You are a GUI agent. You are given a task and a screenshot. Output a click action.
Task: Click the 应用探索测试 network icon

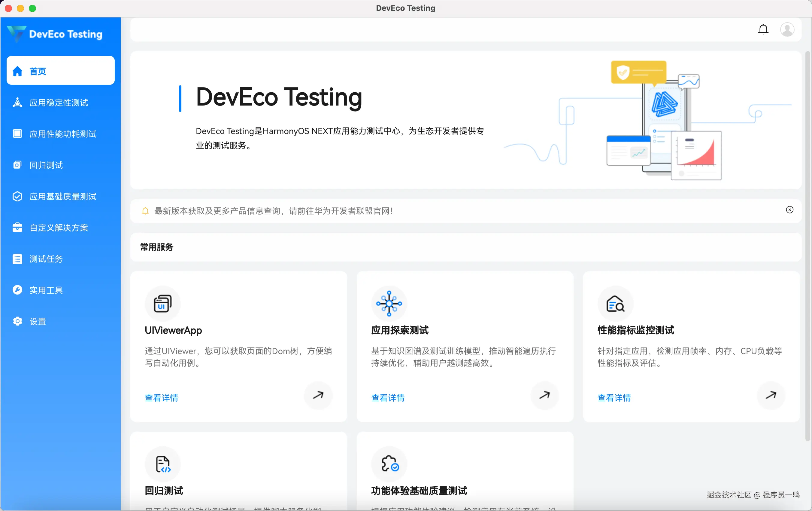click(x=389, y=303)
